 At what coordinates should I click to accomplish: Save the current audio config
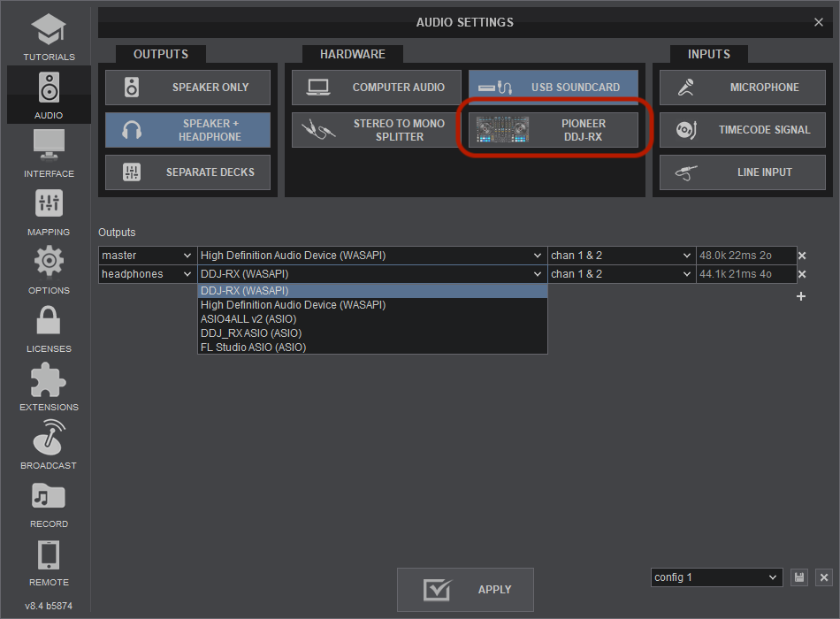coord(799,577)
